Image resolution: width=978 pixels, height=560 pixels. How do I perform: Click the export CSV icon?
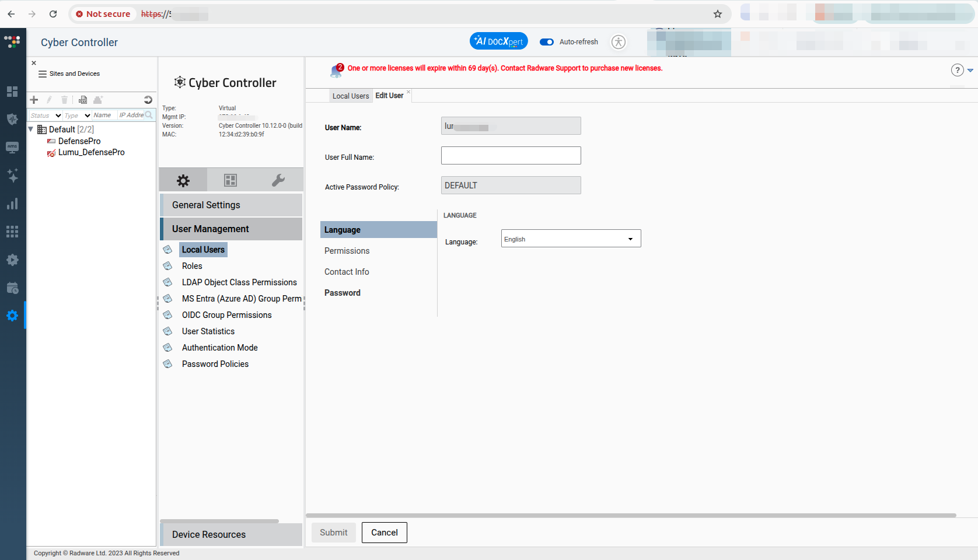coord(83,100)
